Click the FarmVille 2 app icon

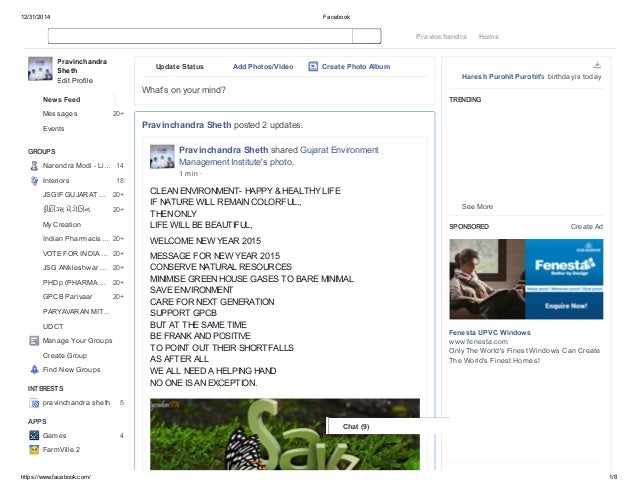pos(34,449)
